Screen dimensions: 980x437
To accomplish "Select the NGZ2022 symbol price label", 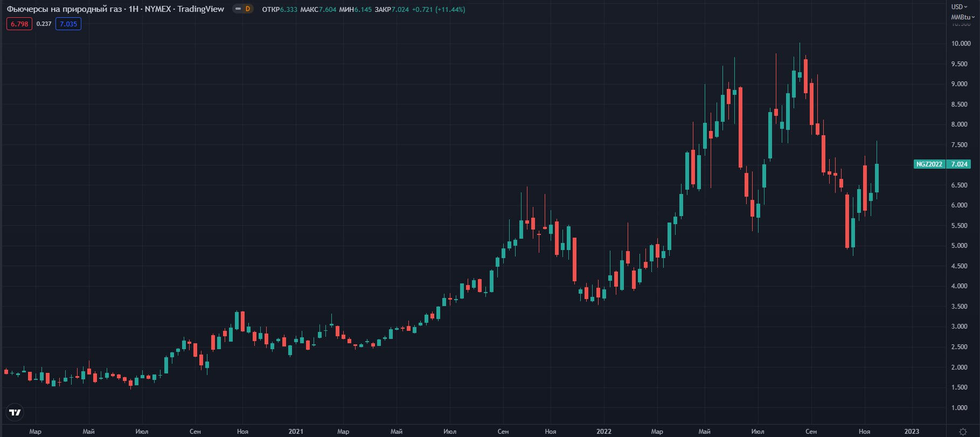I will pyautogui.click(x=929, y=164).
